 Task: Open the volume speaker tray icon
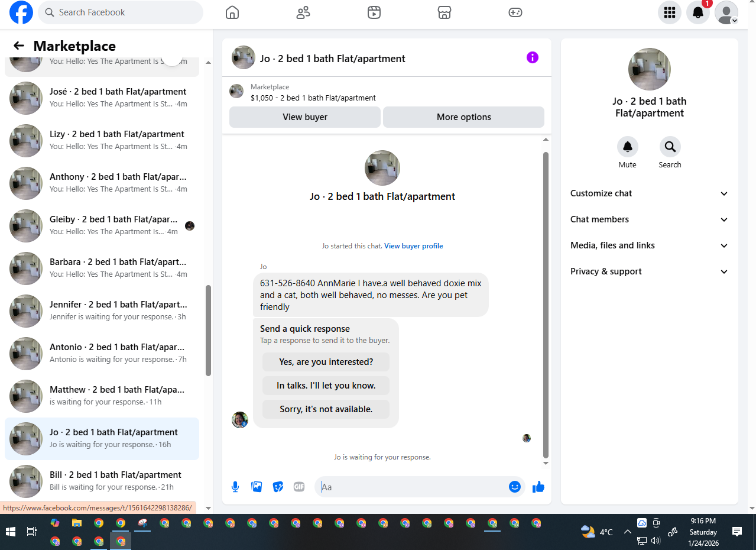click(656, 541)
